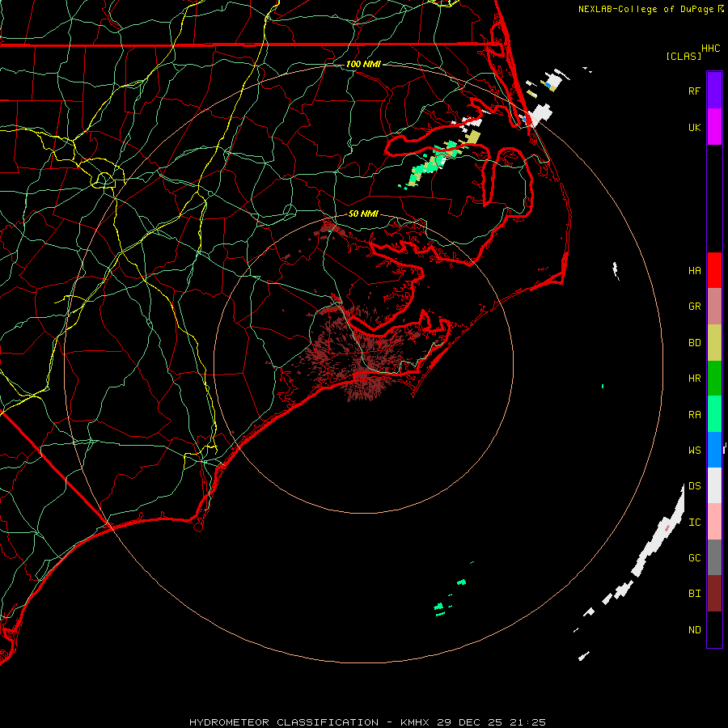Click the RF purple legend swatch
This screenshot has height=728, width=728.
click(714, 91)
